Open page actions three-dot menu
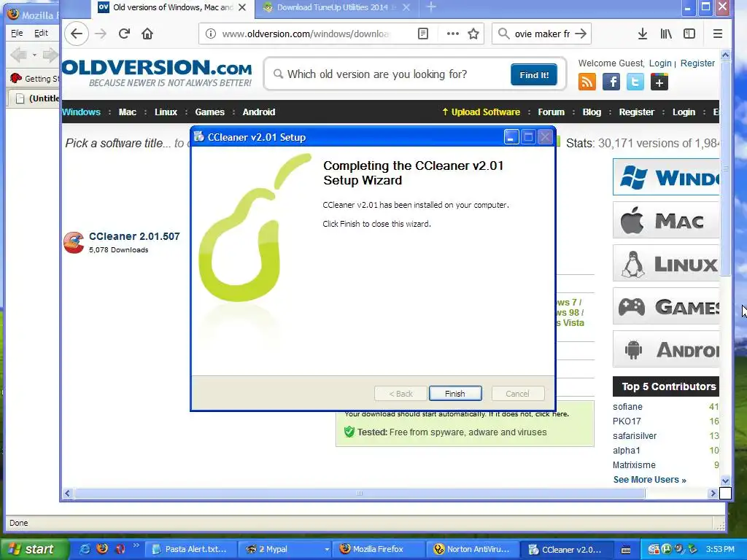This screenshot has height=560, width=747. tap(452, 34)
